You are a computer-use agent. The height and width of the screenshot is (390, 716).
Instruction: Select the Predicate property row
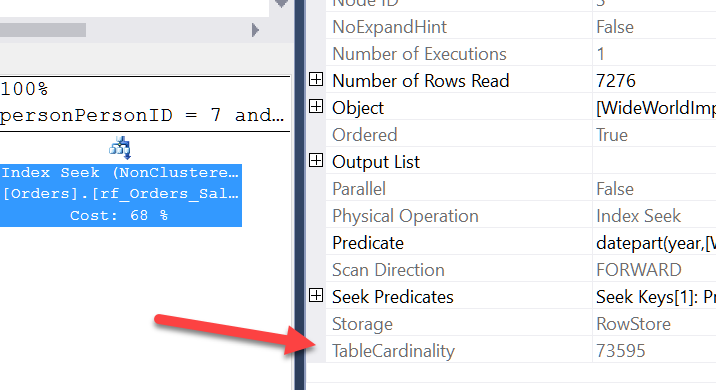(521, 243)
